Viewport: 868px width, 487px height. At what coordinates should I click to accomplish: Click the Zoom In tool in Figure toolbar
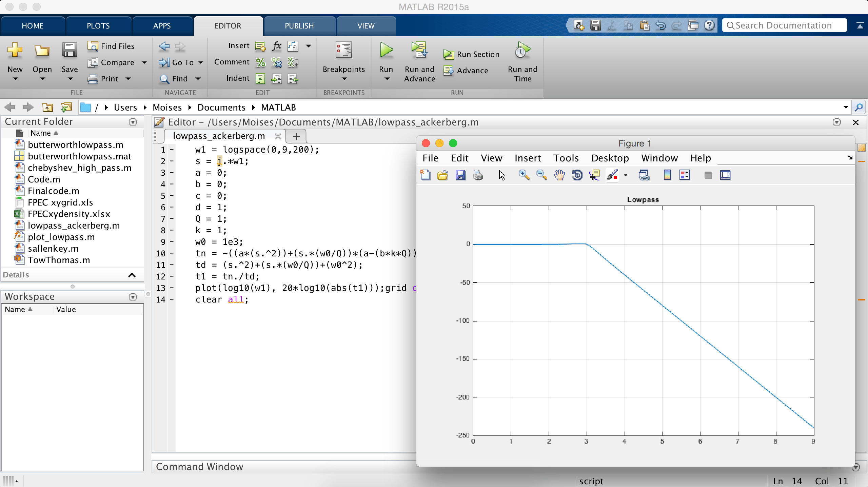tap(524, 175)
